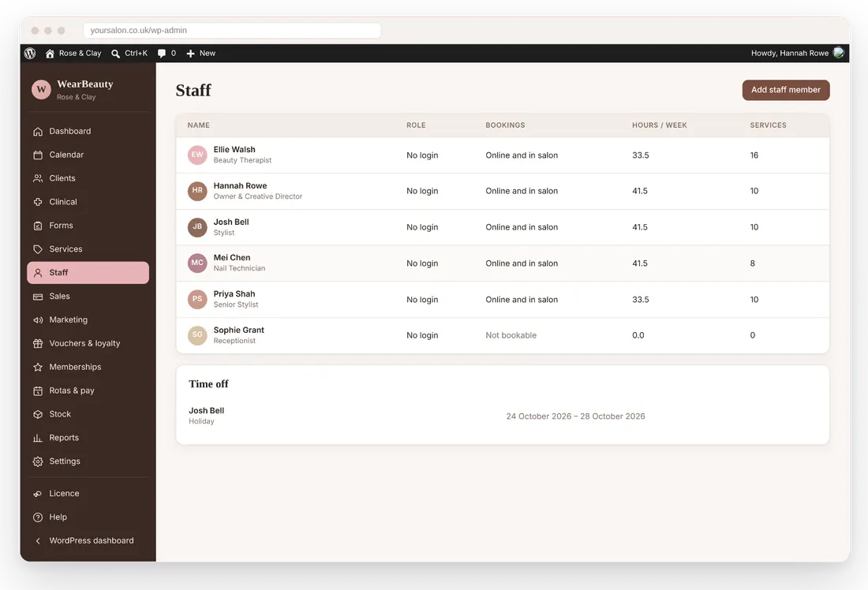Click the Rotas & pay calendar icon
The width and height of the screenshot is (868, 590).
pyautogui.click(x=38, y=390)
